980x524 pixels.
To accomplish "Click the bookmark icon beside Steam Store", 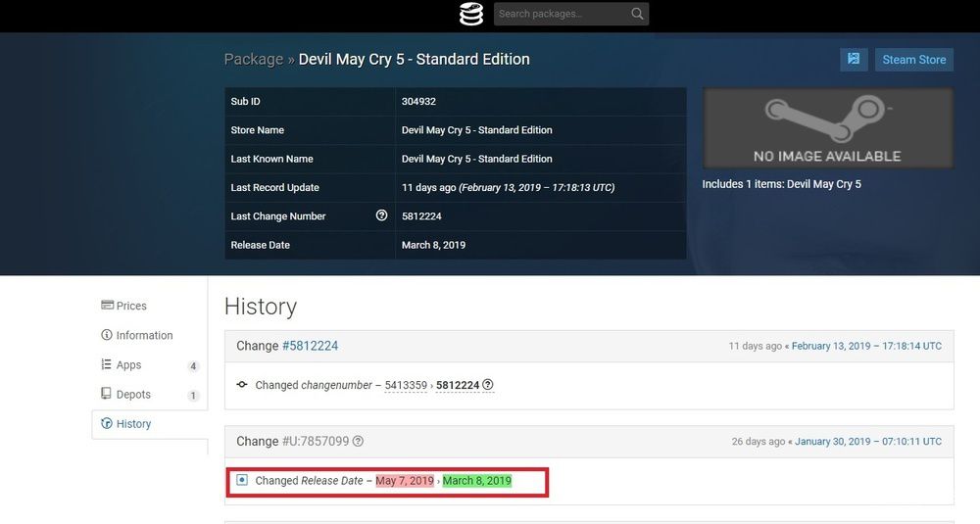I will coord(854,60).
